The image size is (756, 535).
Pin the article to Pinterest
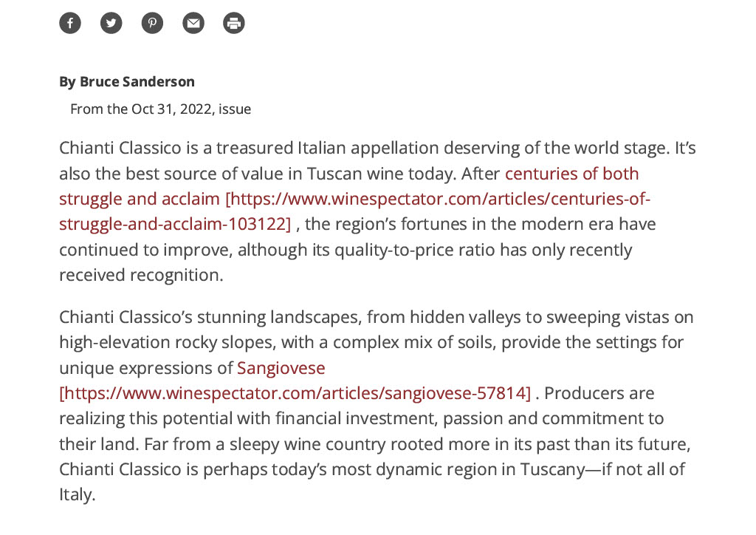click(152, 23)
